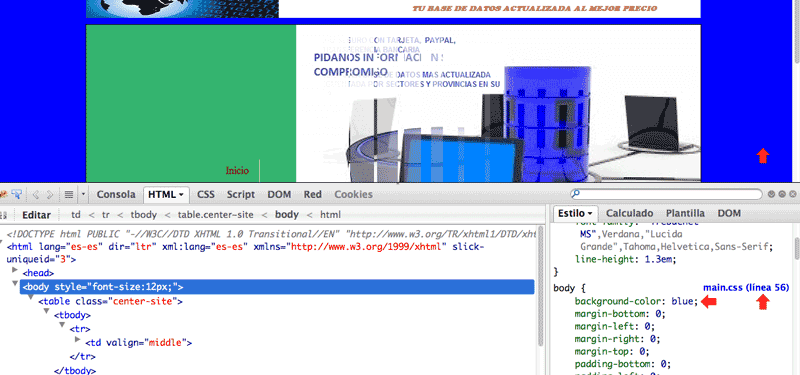The image size is (800, 375).
Task: Open the command line lines icon
Action: click(x=69, y=194)
